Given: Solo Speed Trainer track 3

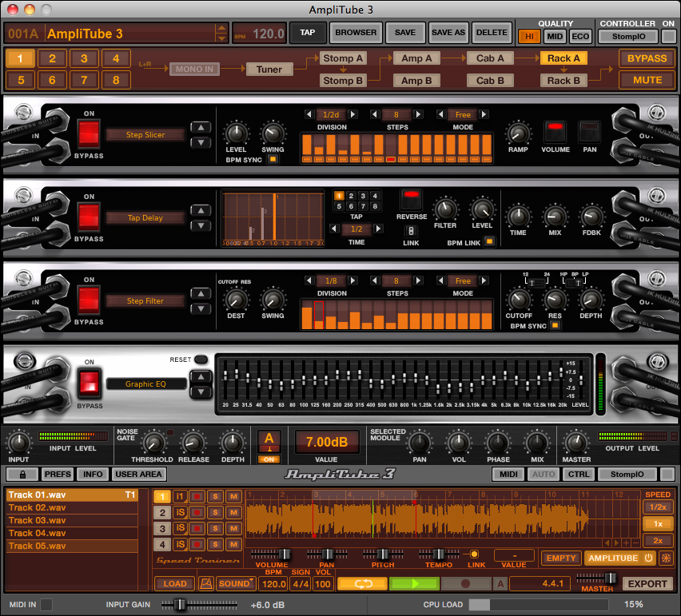Looking at the screenshot, I should 216,528.
